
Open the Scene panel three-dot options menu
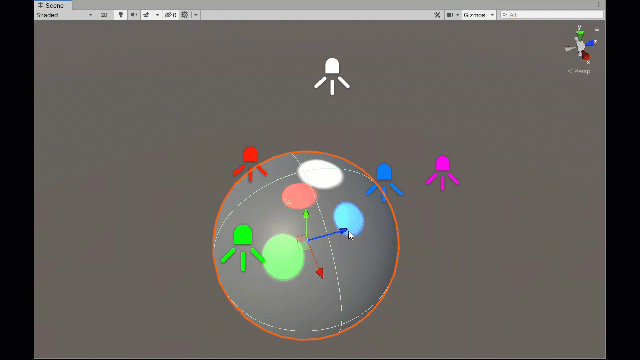click(598, 5)
